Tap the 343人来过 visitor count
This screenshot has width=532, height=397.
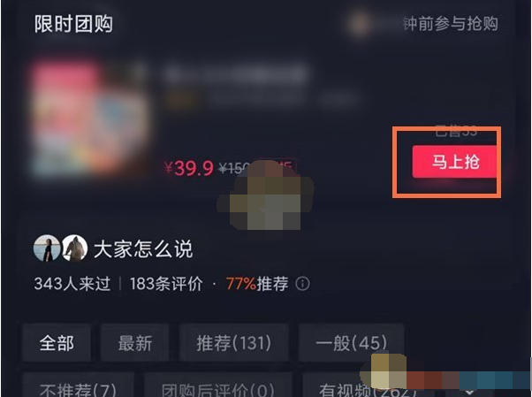pyautogui.click(x=72, y=284)
